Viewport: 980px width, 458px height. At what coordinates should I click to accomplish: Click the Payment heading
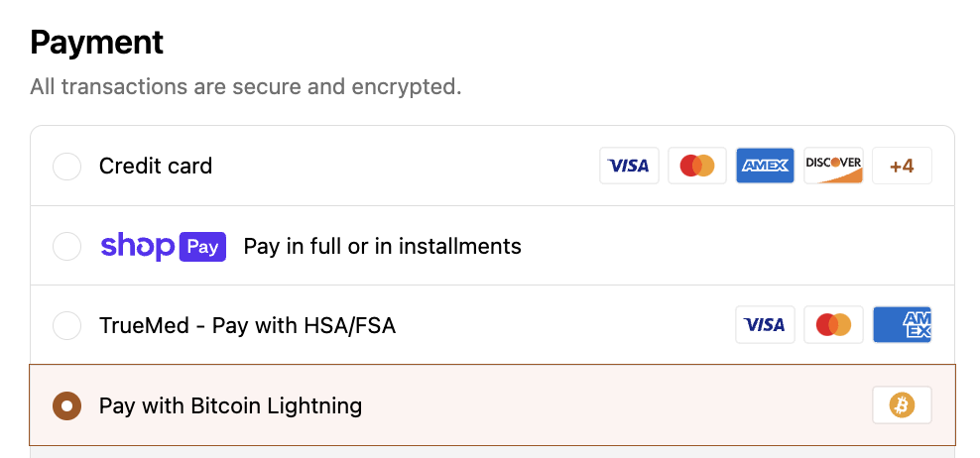pos(97,43)
